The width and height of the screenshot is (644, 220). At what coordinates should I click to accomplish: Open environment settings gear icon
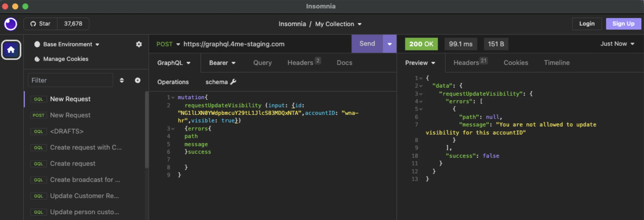coord(139,44)
